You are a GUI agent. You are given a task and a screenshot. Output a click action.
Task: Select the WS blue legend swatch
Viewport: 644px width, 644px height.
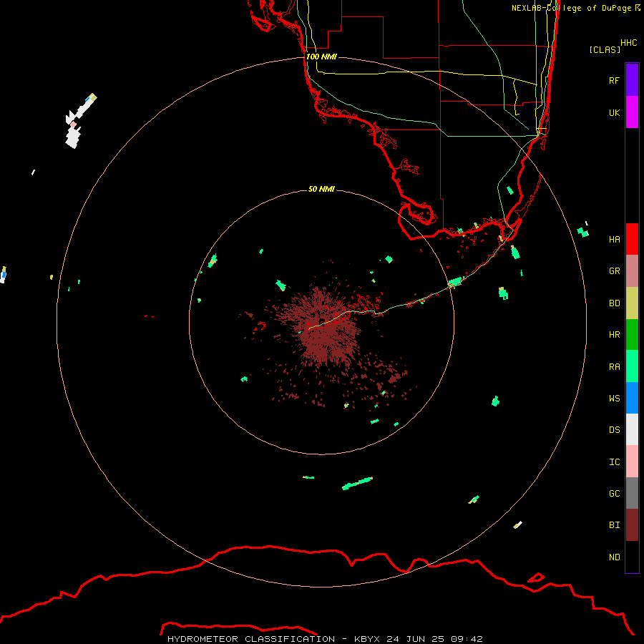(x=632, y=398)
